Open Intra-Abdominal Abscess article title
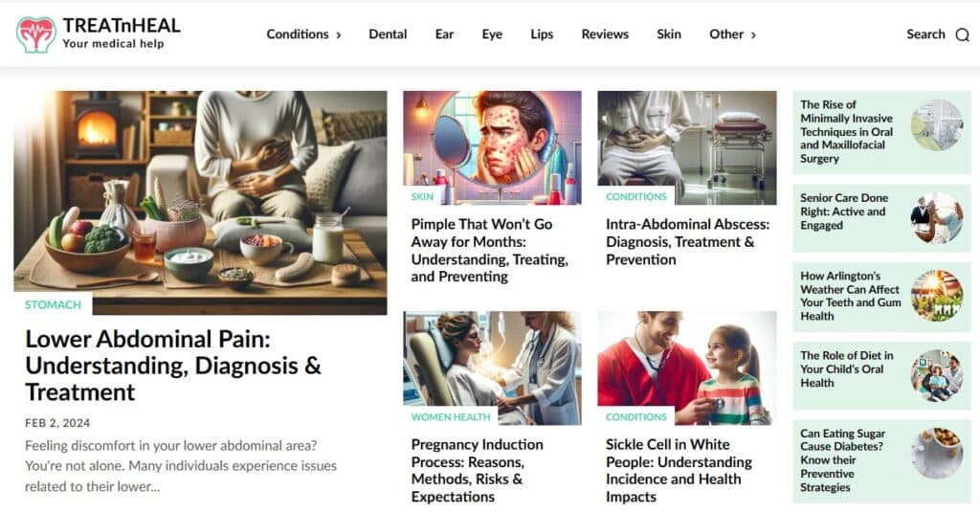Image resolution: width=980 pixels, height=513 pixels. 687,242
